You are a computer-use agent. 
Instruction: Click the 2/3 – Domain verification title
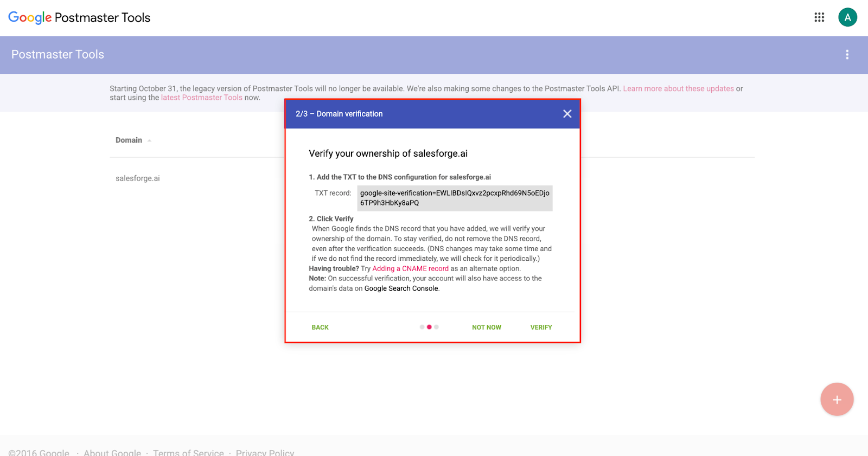click(x=339, y=114)
